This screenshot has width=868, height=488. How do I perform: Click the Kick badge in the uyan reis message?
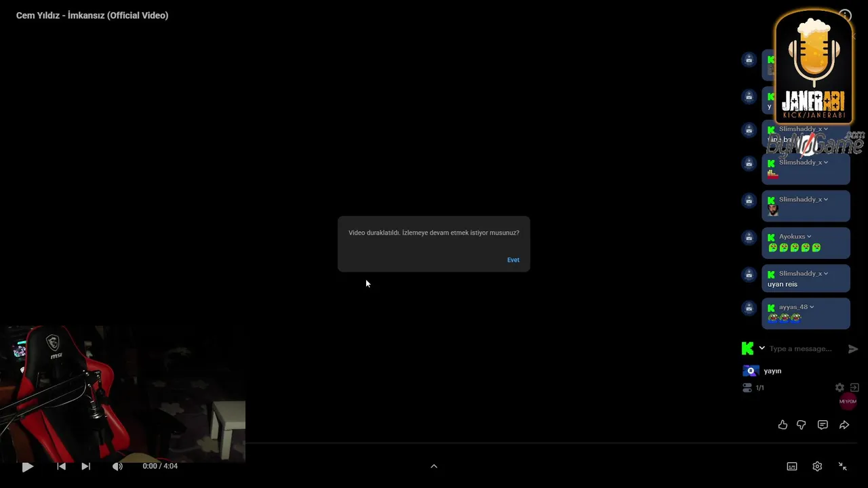pyautogui.click(x=771, y=274)
